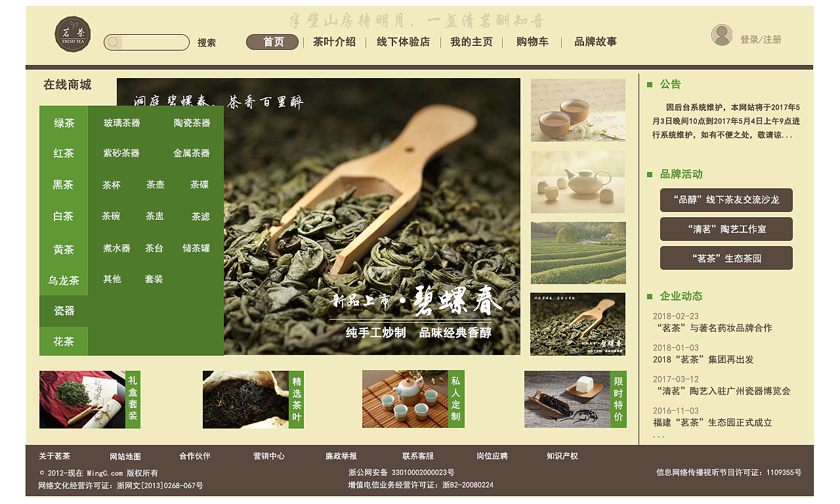Choose 煮水器 submenu item
Screen dimensions: 840x504
(x=117, y=248)
